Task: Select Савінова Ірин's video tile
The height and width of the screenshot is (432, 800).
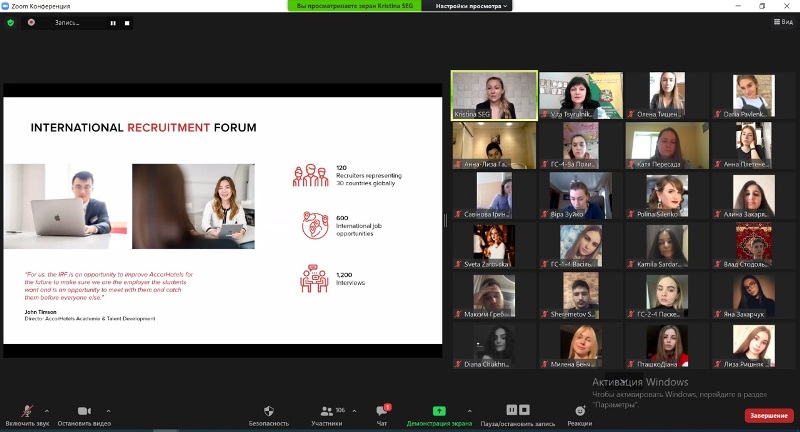Action: coord(494,195)
